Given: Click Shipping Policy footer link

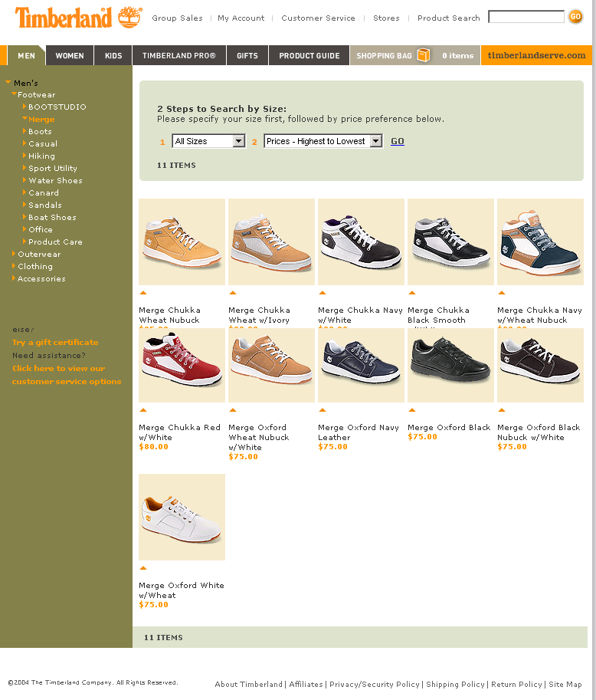Looking at the screenshot, I should click(455, 684).
